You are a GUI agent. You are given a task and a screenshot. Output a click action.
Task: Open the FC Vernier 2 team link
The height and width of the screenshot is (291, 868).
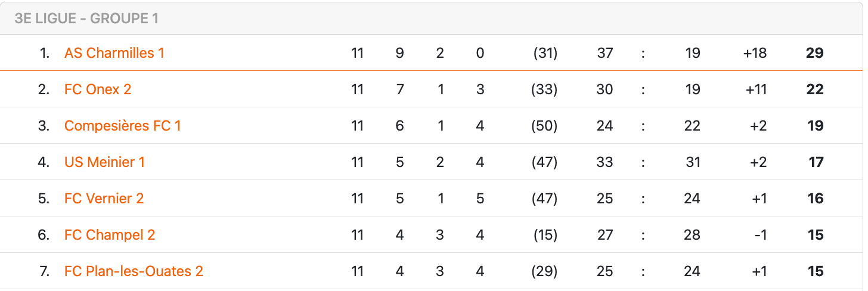pos(104,199)
